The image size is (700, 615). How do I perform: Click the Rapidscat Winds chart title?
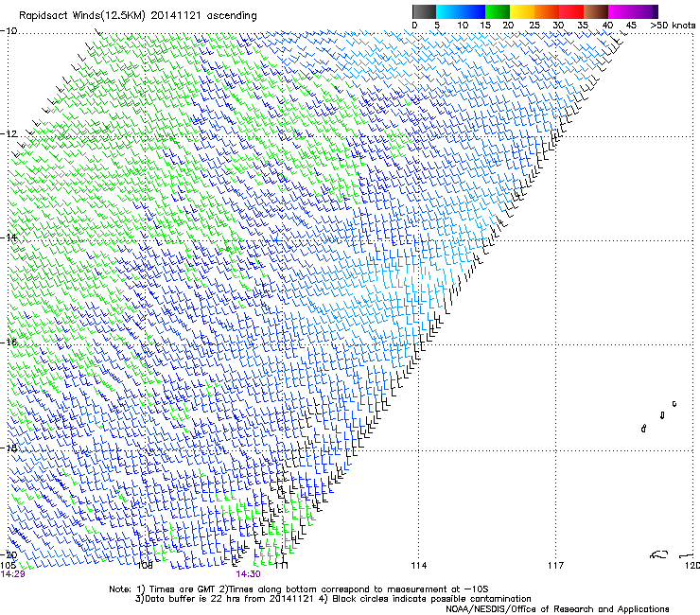coord(138,16)
